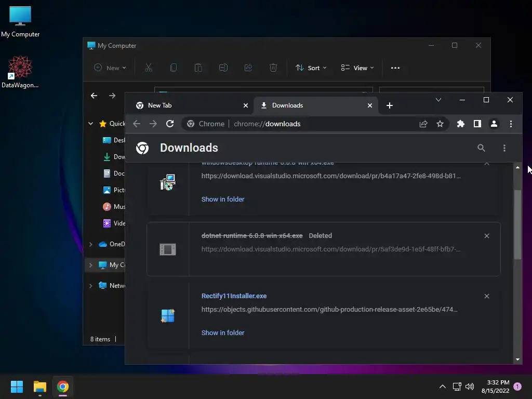Open volume speaker tray icon
The image size is (532, 399).
click(x=470, y=387)
